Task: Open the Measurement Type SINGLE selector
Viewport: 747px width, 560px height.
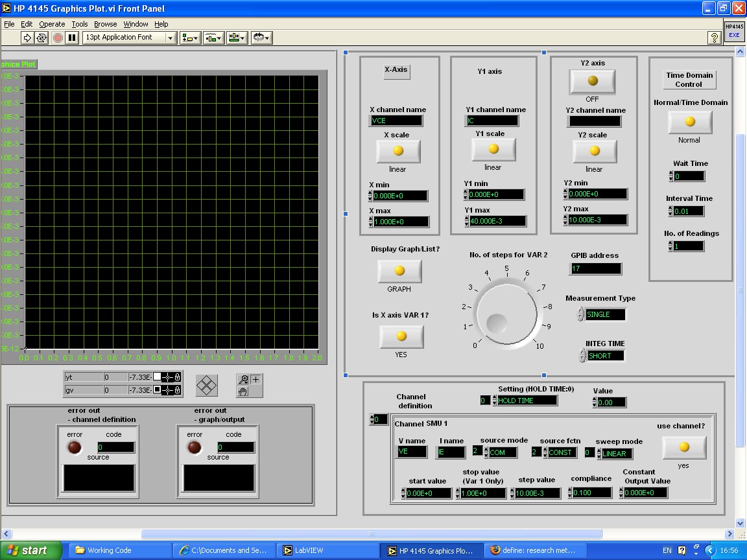Action: point(606,314)
